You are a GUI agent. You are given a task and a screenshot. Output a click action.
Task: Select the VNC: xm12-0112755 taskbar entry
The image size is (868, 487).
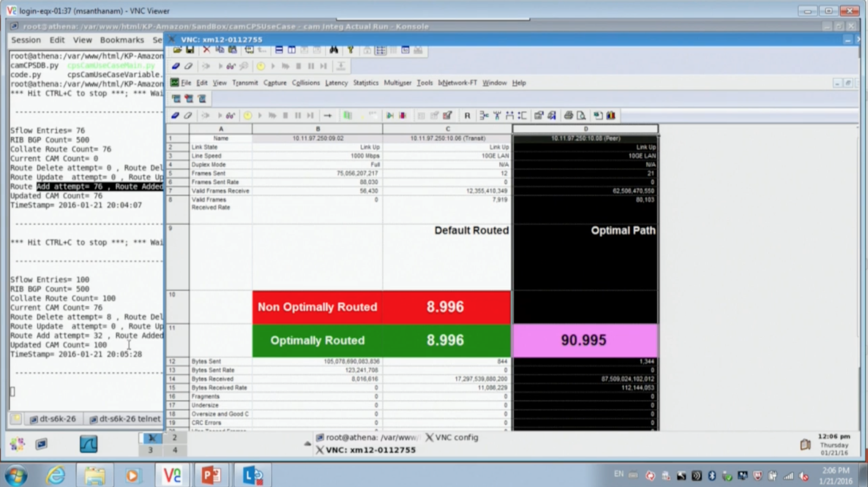click(x=366, y=450)
